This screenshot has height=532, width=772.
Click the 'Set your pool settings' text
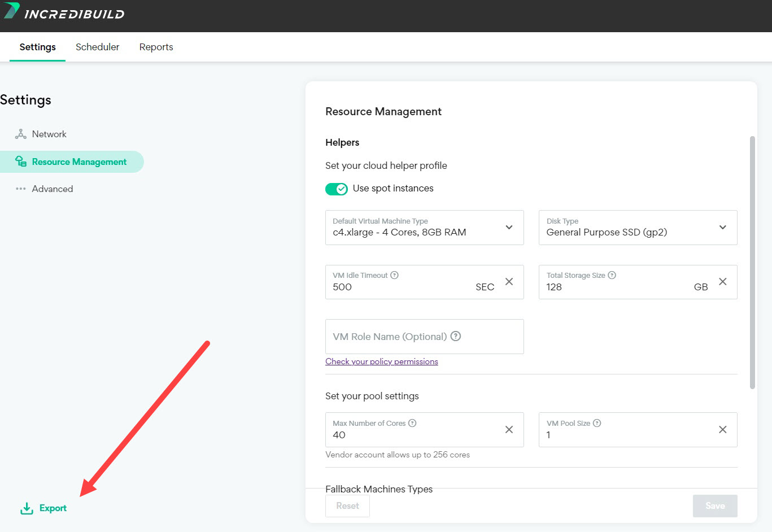click(x=372, y=396)
